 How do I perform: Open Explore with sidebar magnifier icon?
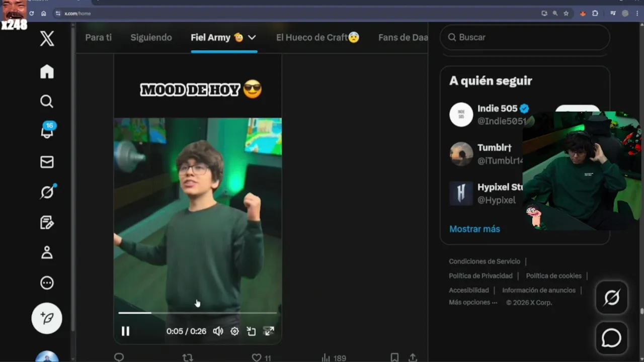(47, 102)
